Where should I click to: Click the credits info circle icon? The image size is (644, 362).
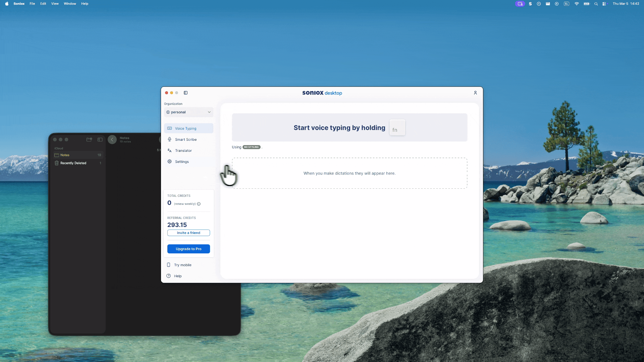pyautogui.click(x=199, y=204)
